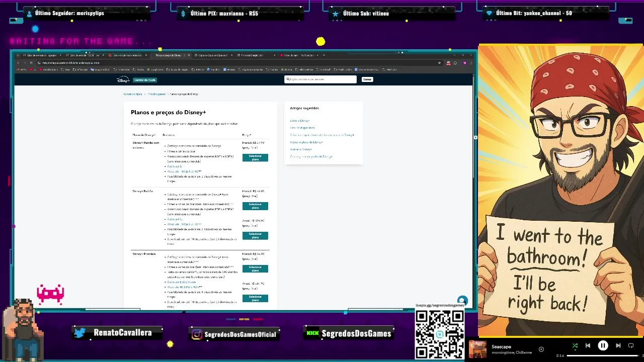Screen dimensions: 644x362
Task: Switch to the Proposta Google tab
Action: [256, 55]
